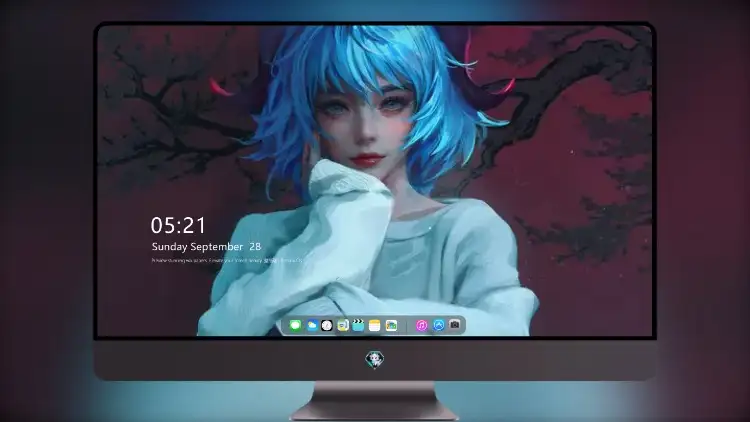Open the Clock app in dock

327,326
